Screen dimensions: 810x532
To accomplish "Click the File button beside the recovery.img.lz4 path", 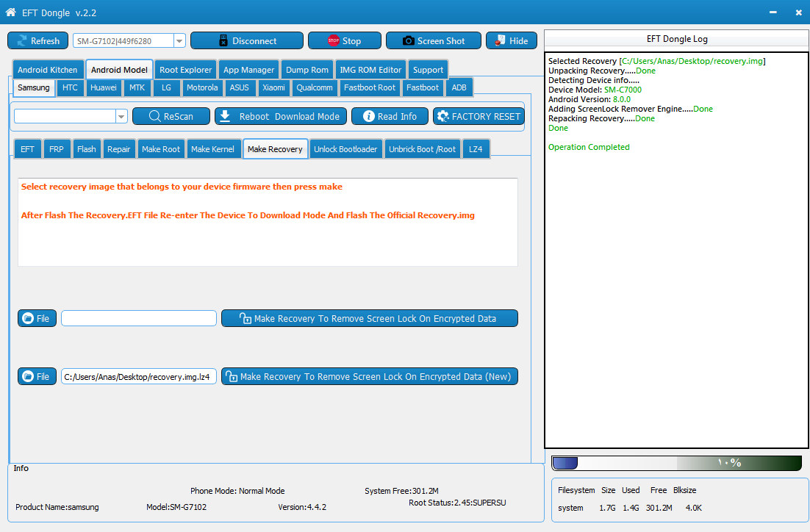I will (x=37, y=376).
